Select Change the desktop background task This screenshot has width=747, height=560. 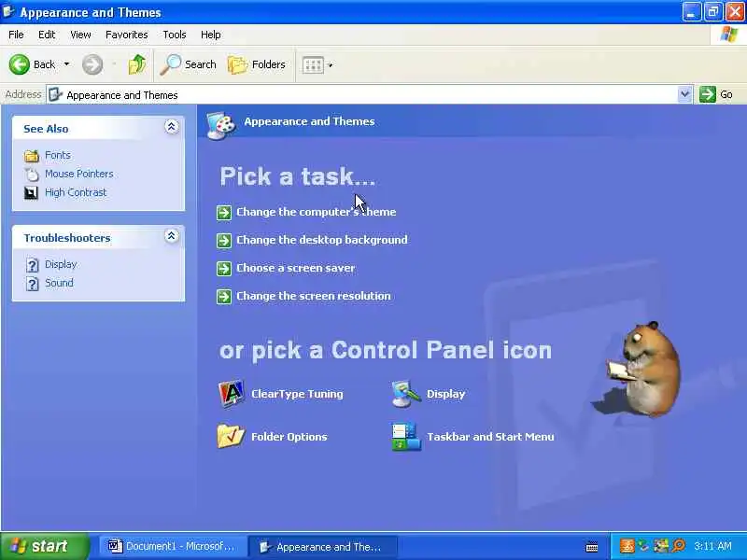pos(322,240)
